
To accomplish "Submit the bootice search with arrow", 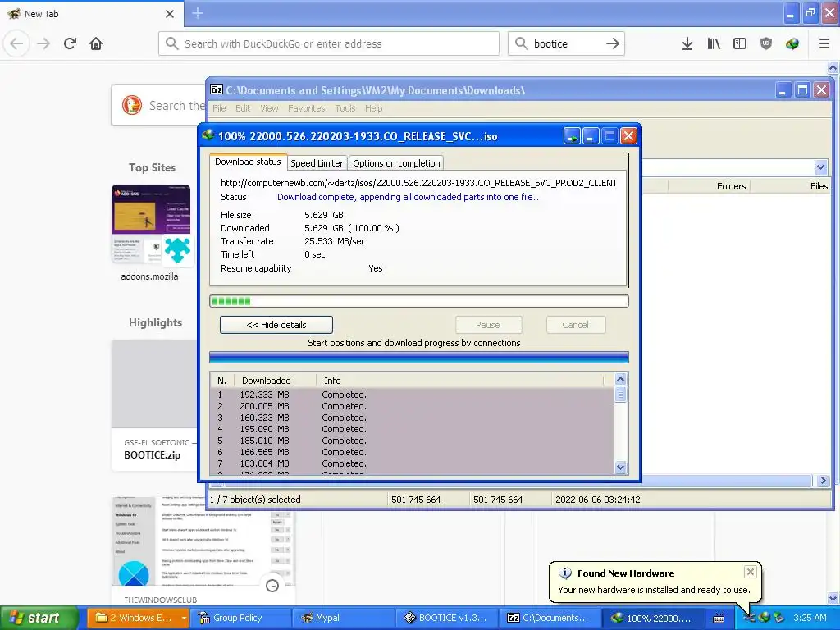I will 612,44.
